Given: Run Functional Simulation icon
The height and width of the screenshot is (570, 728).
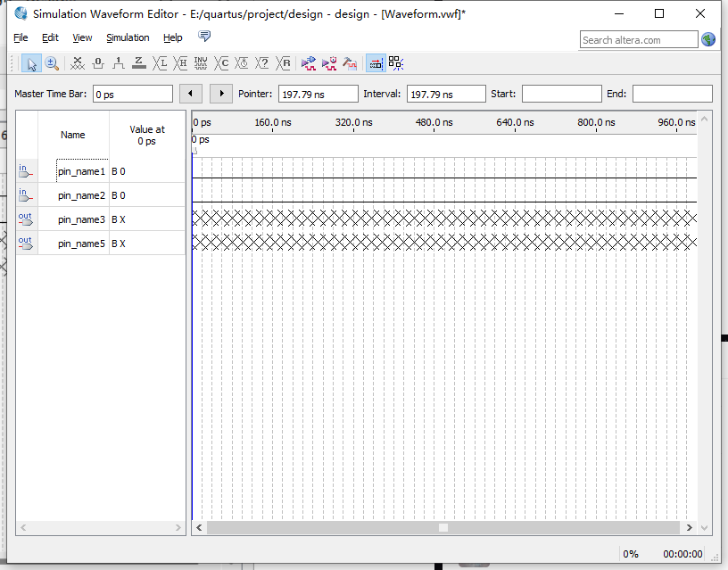Looking at the screenshot, I should 309,63.
